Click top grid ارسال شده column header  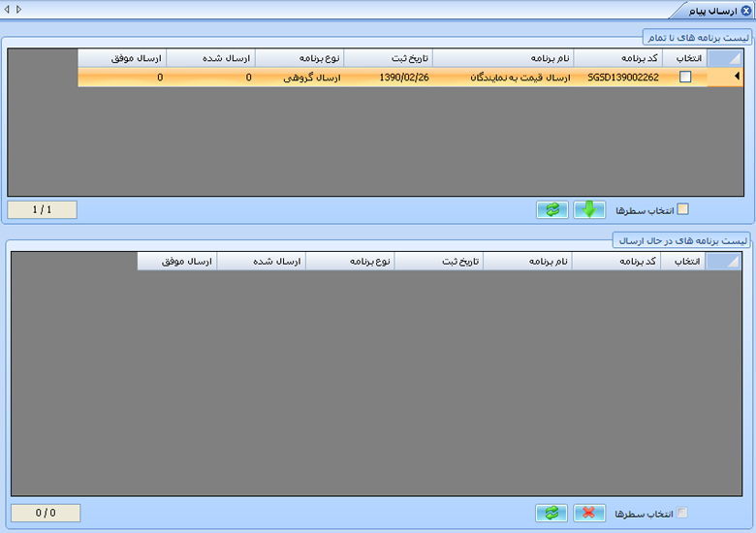[x=211, y=58]
